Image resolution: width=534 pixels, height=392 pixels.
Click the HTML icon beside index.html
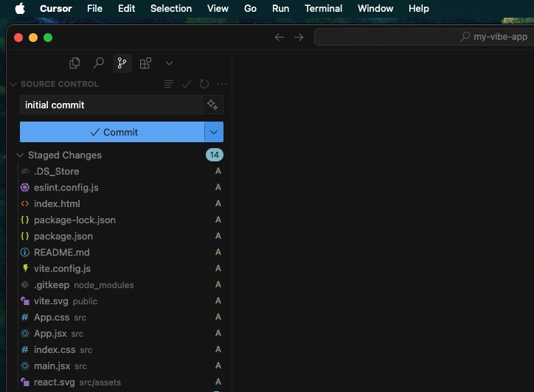(x=25, y=203)
